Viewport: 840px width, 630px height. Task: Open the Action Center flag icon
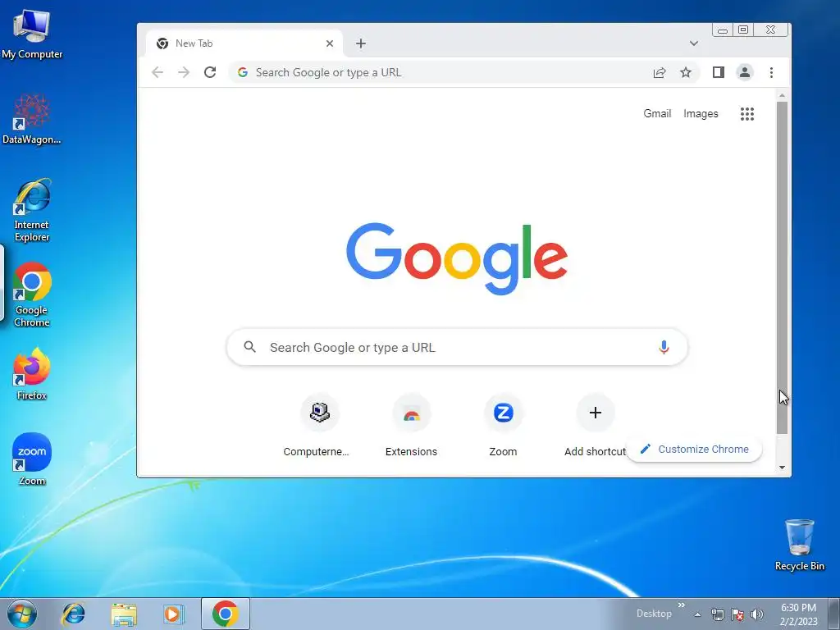737,614
